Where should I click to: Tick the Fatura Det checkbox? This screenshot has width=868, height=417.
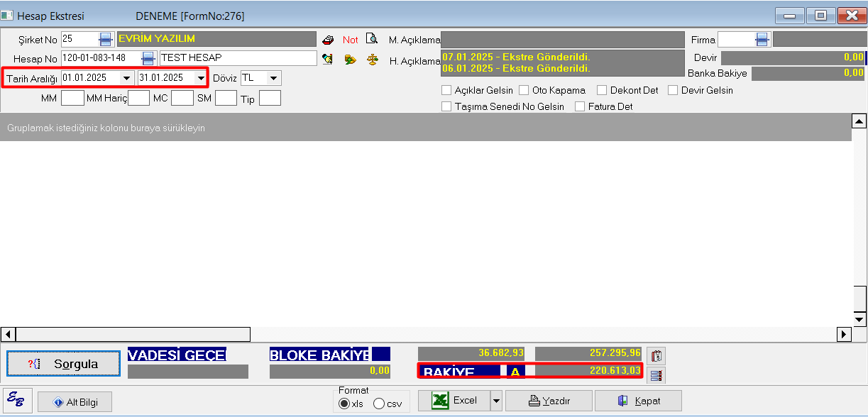580,106
